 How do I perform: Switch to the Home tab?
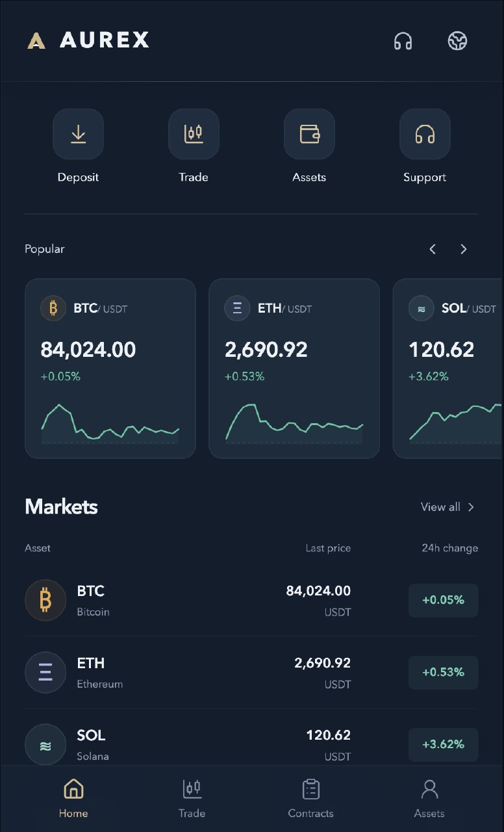tap(73, 798)
